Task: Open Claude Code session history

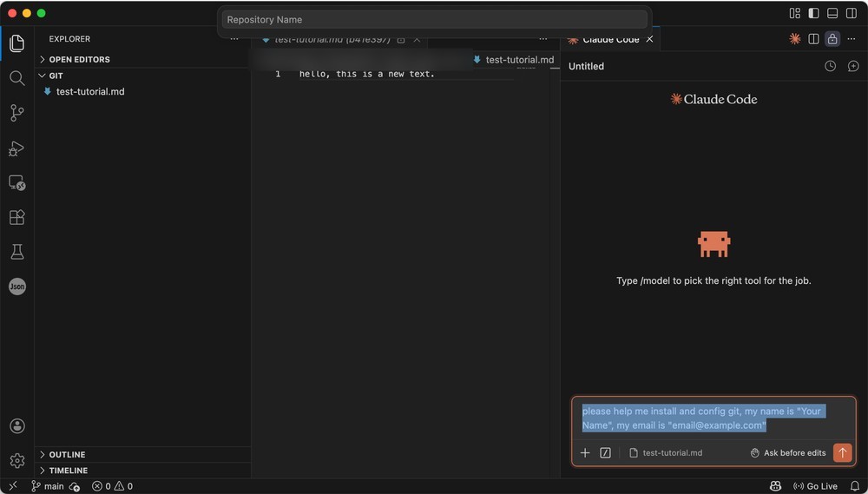Action: click(x=830, y=66)
